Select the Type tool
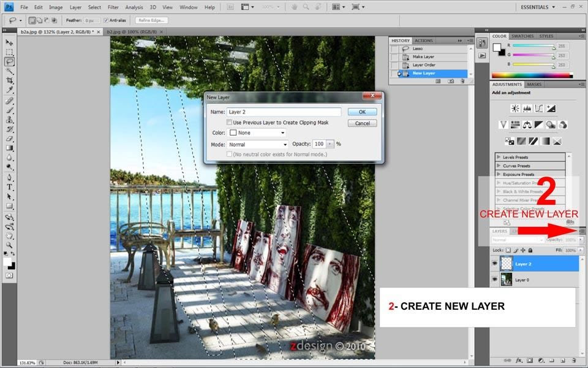The image size is (588, 368). tap(9, 187)
